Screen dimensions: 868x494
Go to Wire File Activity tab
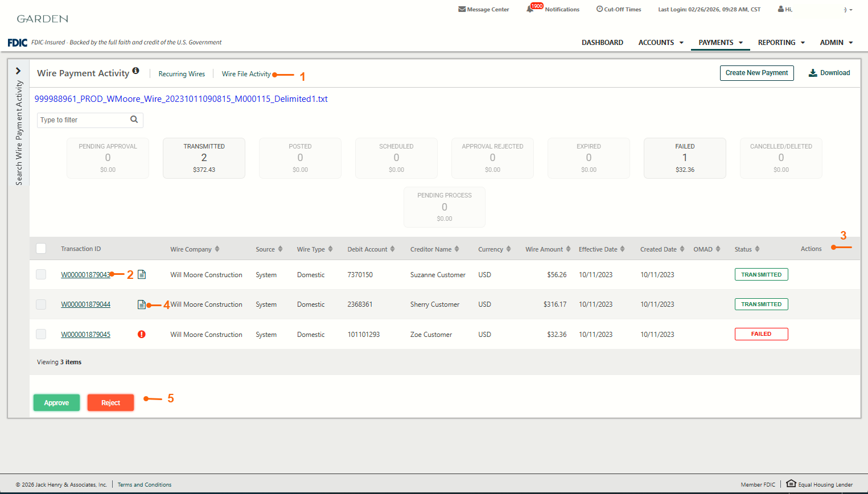tap(246, 74)
